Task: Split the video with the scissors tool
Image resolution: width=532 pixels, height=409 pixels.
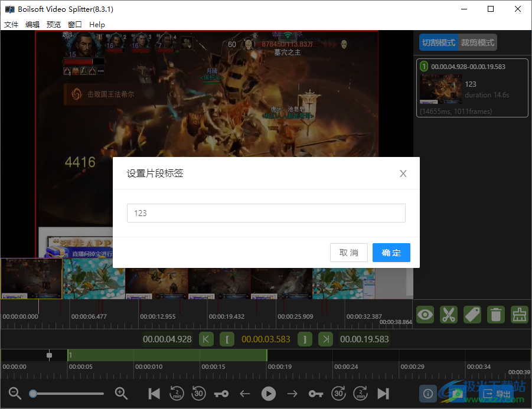Action: coord(449,315)
